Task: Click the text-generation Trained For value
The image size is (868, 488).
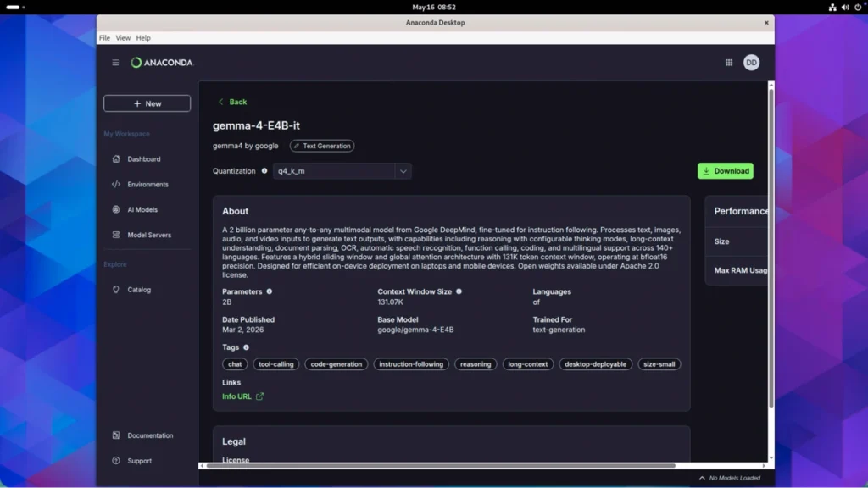Action: 559,330
